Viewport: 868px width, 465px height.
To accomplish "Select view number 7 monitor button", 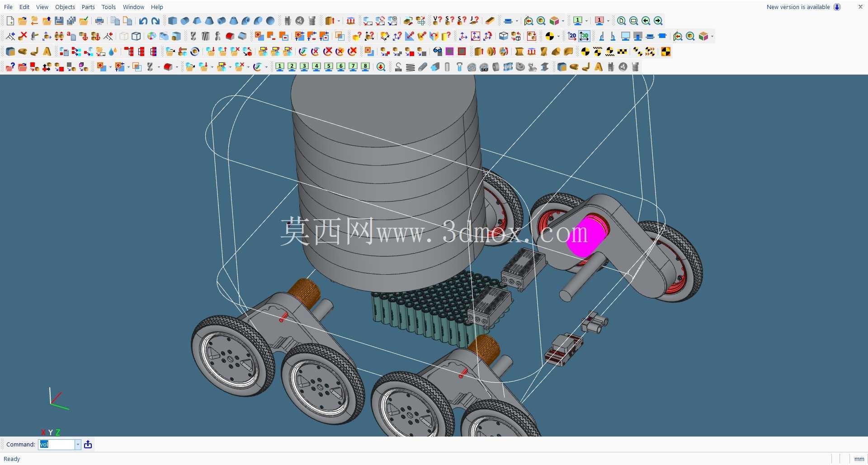I will click(x=353, y=67).
